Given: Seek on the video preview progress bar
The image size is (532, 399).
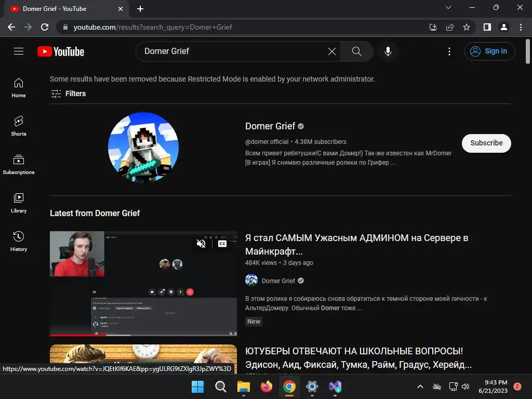Looking at the screenshot, I should [143, 335].
